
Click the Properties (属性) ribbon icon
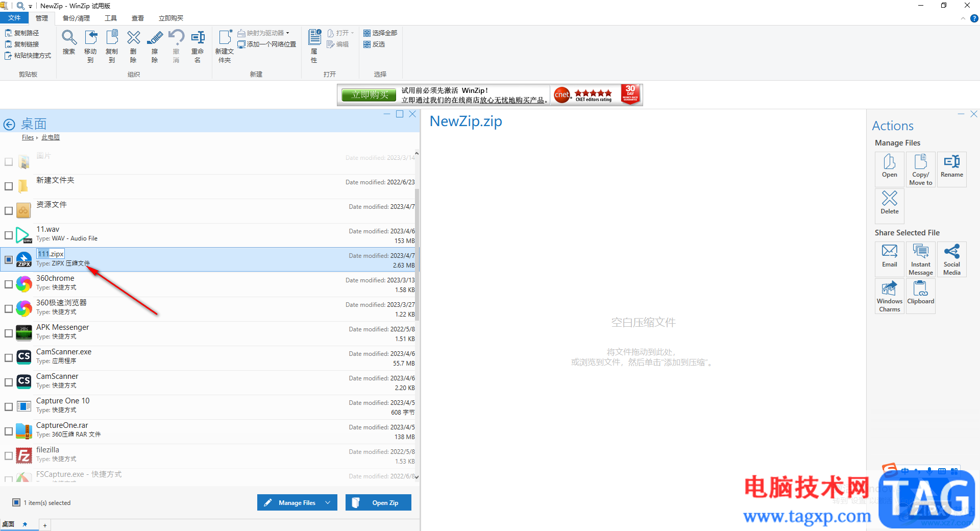314,46
